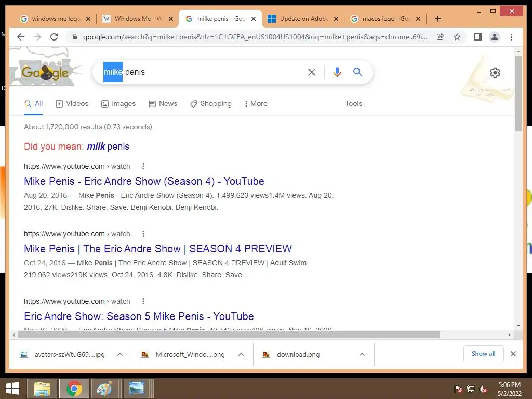The width and height of the screenshot is (532, 399).
Task: Open options for third search result
Action: point(143,301)
